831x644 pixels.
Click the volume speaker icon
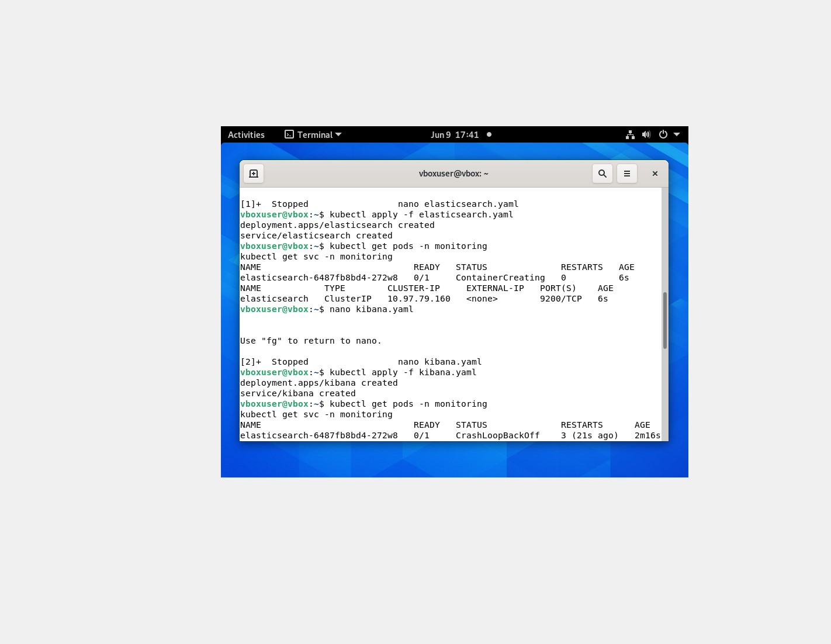(646, 134)
